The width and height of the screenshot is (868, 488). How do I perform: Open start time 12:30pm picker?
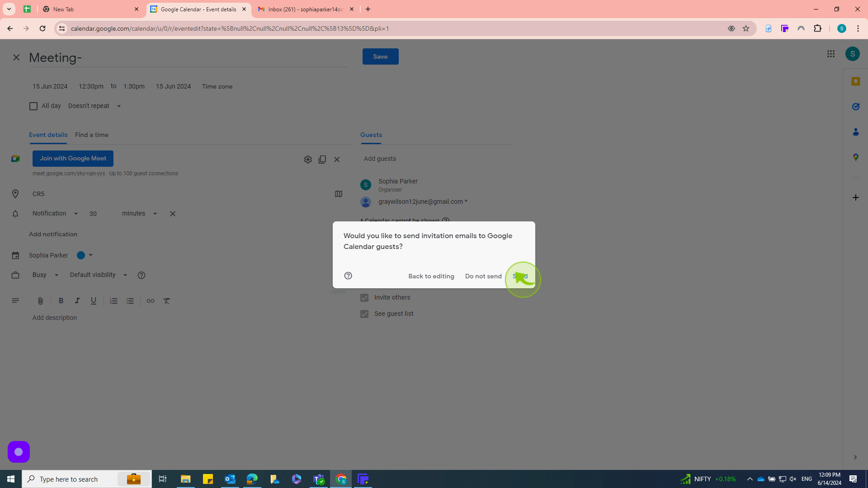(91, 86)
